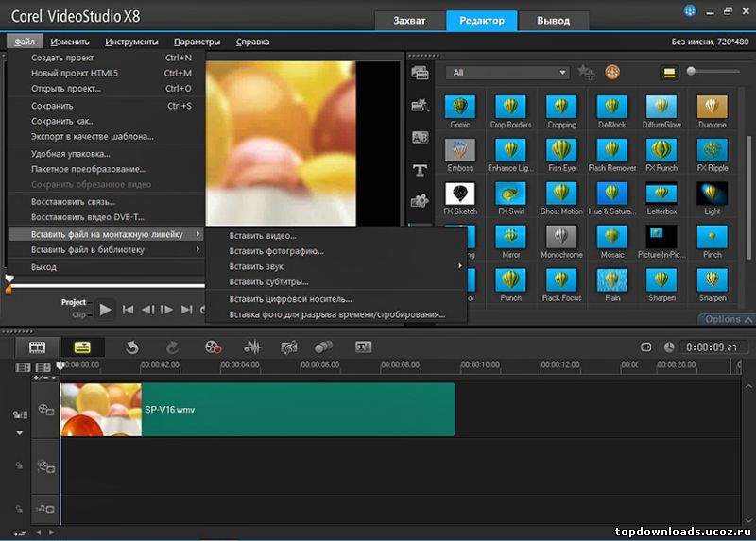Select the Letterbox filter thumbnail
Screen dimensions: 756x541
click(661, 193)
